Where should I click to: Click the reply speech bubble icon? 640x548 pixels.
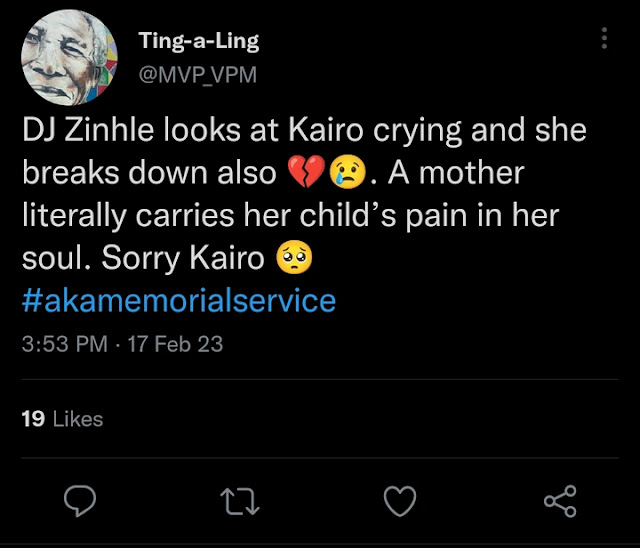click(x=80, y=500)
